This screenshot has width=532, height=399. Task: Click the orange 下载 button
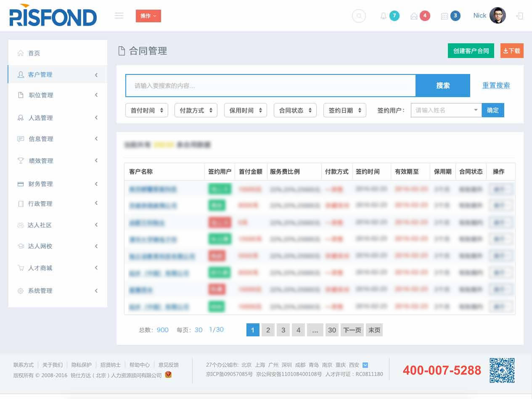[512, 51]
